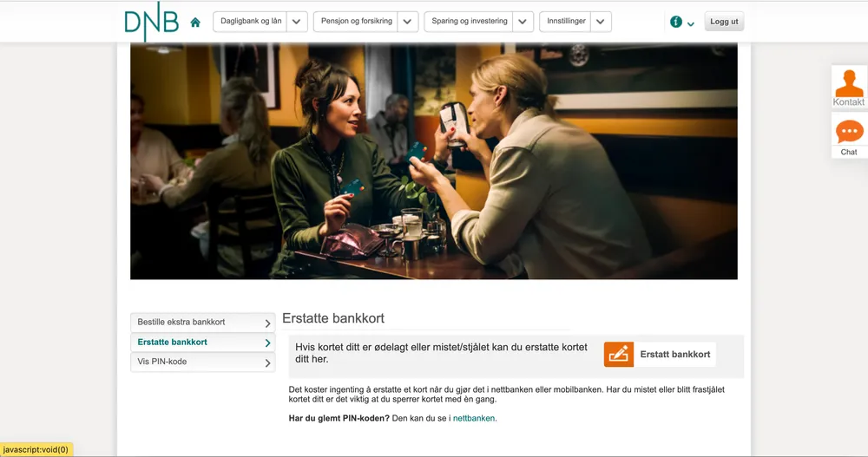Open the green information icon

pos(676,22)
